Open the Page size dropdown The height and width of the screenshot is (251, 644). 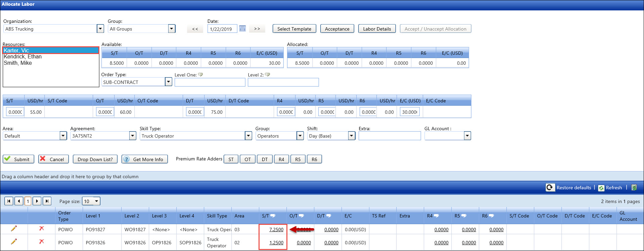[x=97, y=201]
